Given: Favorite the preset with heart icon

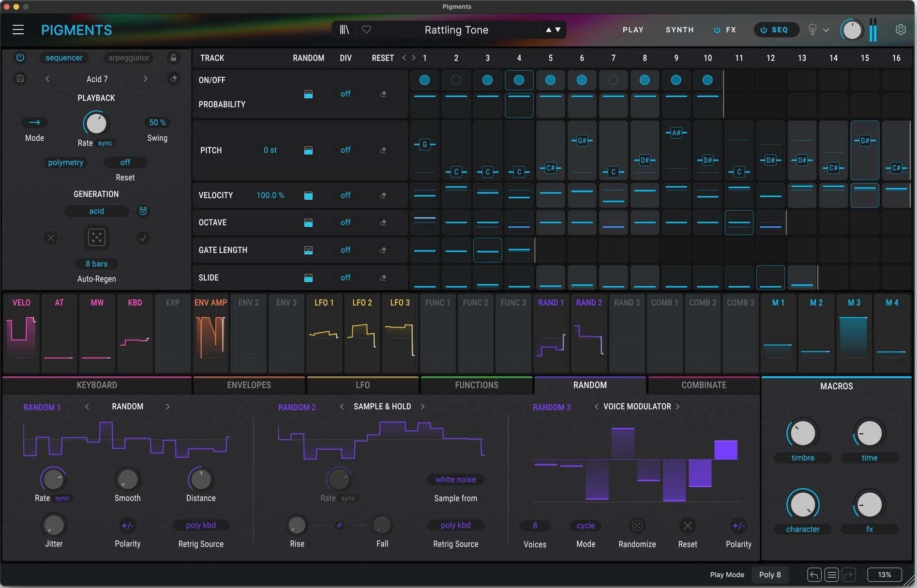Looking at the screenshot, I should pyautogui.click(x=366, y=29).
